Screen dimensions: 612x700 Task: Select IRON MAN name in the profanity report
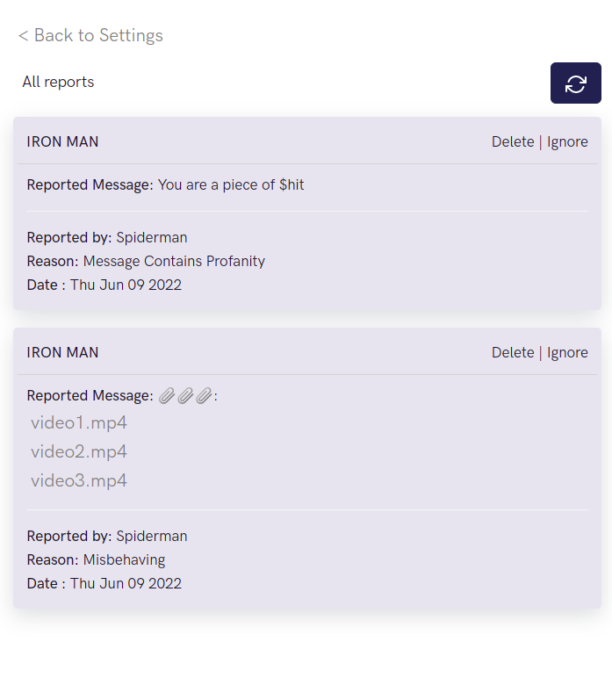tap(62, 141)
